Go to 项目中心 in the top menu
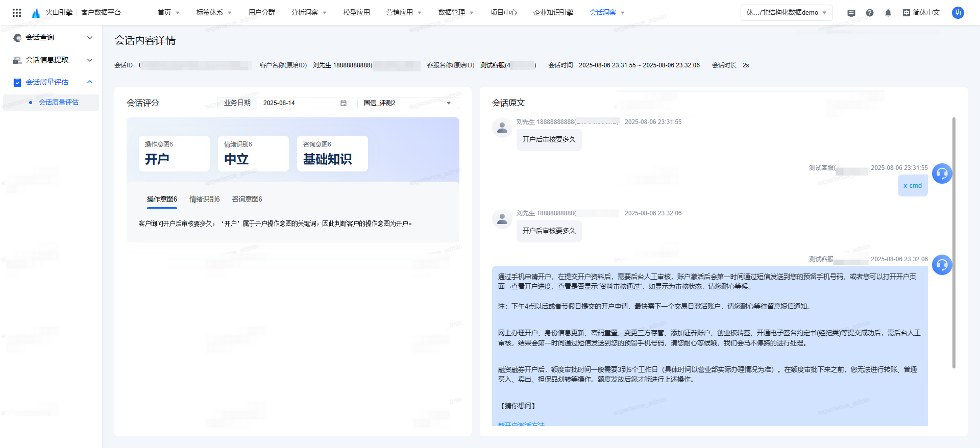This screenshot has height=448, width=980. coord(504,13)
